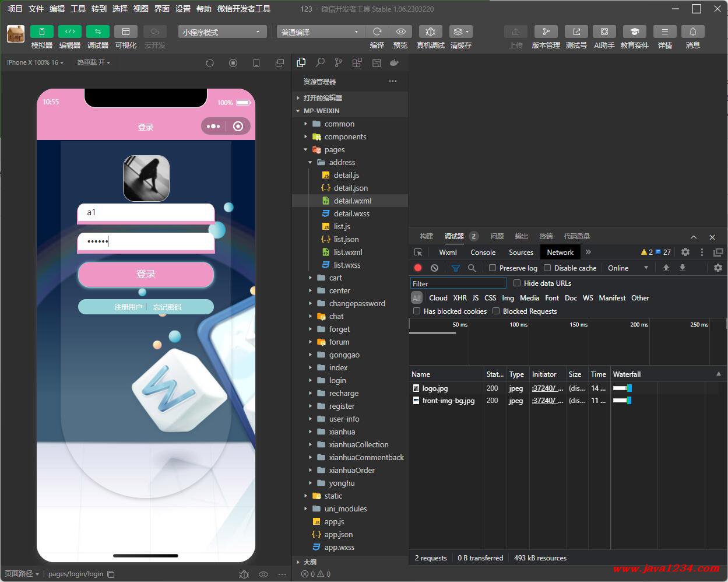Check the Hide data URLs checkbox
Image resolution: width=728 pixels, height=582 pixels.
click(517, 283)
